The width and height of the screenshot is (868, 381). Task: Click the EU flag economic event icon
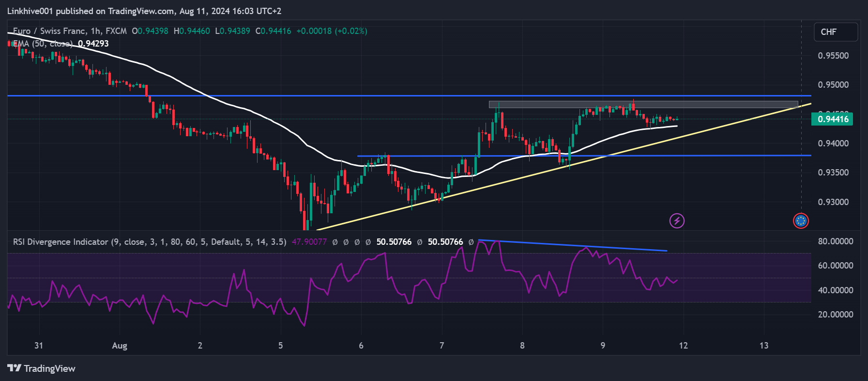pyautogui.click(x=801, y=221)
